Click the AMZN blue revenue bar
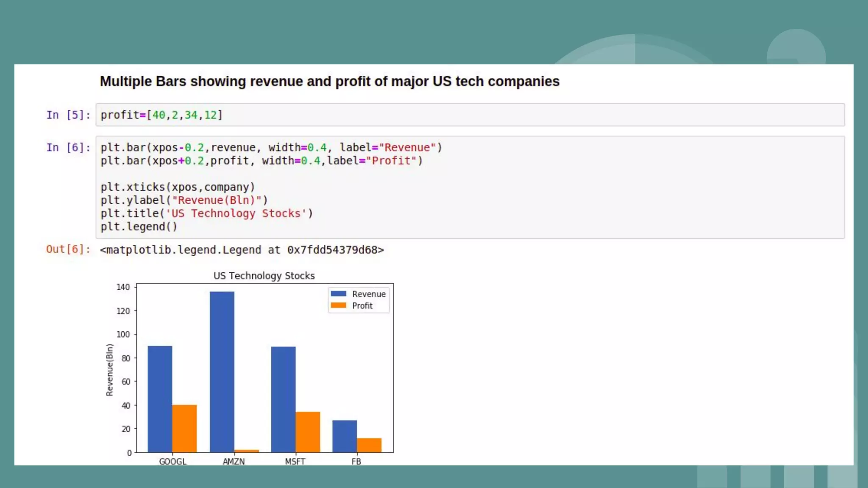Screen dimensions: 868x488 [x=222, y=372]
